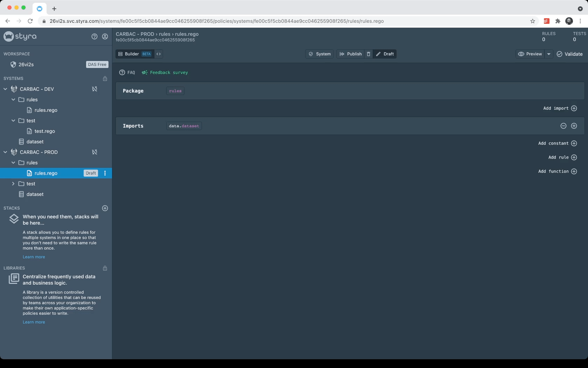Open the Chrome profile avatar
The image size is (588, 368).
(x=569, y=21)
